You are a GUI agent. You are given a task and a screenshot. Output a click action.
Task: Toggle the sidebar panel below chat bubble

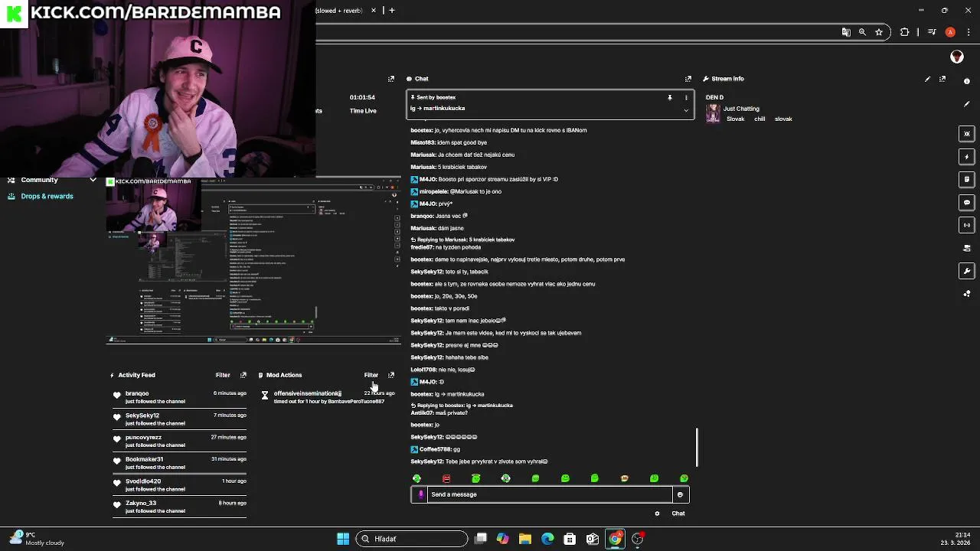click(967, 225)
